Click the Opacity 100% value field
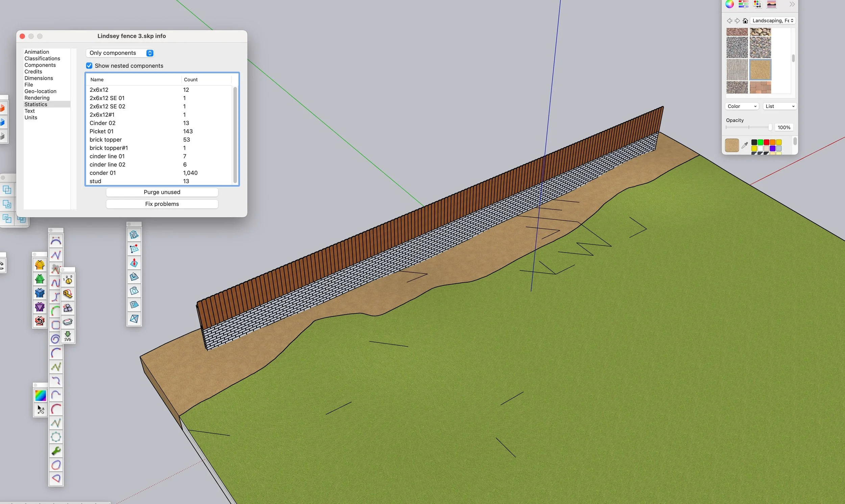 [x=784, y=127]
